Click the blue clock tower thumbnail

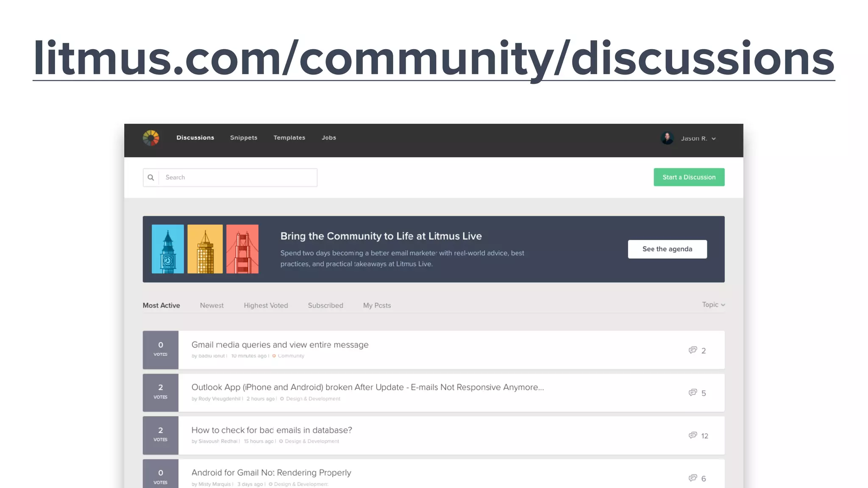point(168,249)
